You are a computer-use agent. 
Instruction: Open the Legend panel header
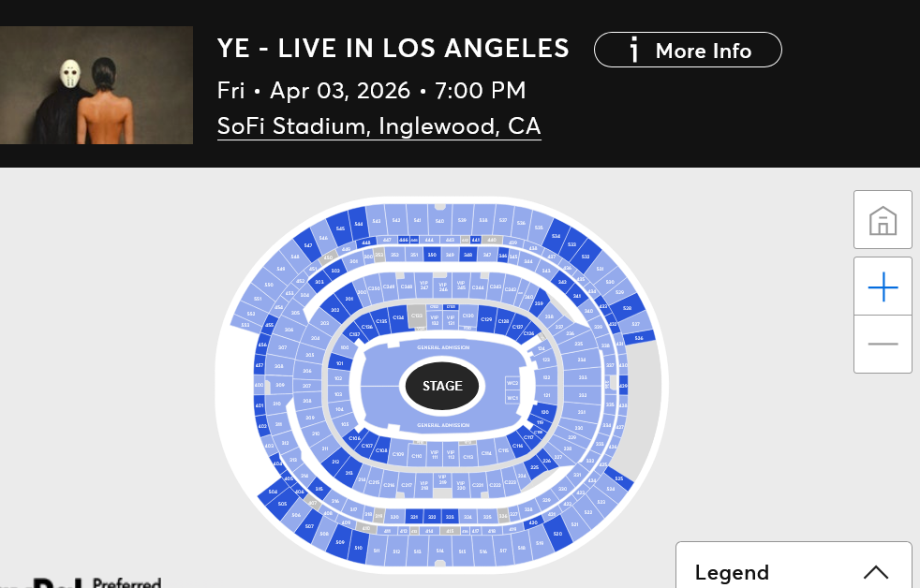pyautogui.click(x=732, y=572)
